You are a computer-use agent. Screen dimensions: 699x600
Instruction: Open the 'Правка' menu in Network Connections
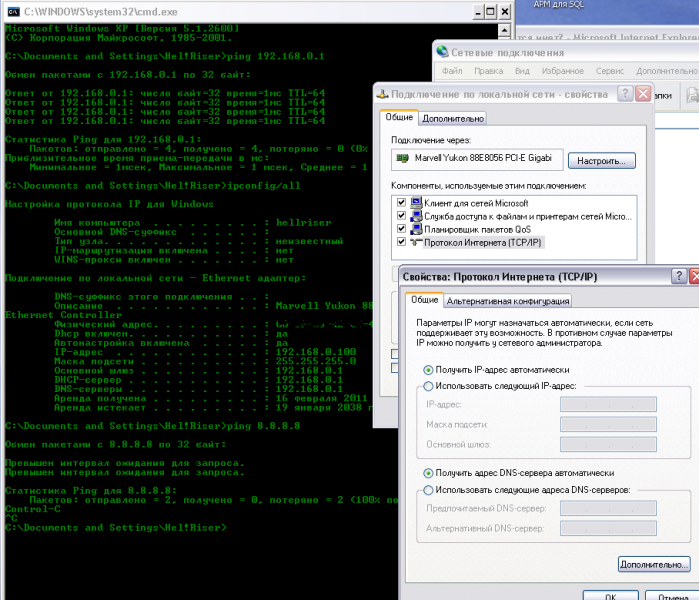tap(489, 71)
